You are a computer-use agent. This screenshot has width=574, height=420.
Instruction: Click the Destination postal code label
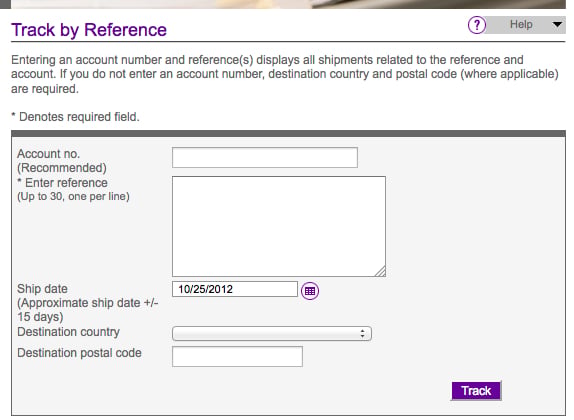point(79,353)
